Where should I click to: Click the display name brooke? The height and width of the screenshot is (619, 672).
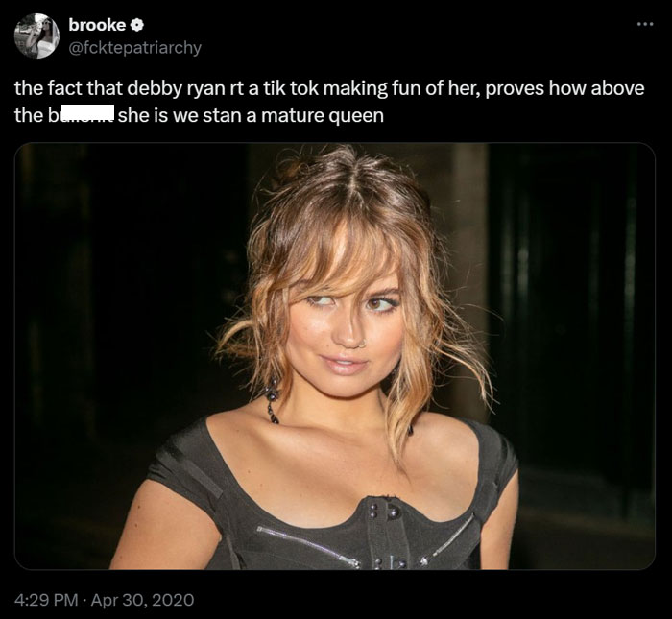(97, 25)
